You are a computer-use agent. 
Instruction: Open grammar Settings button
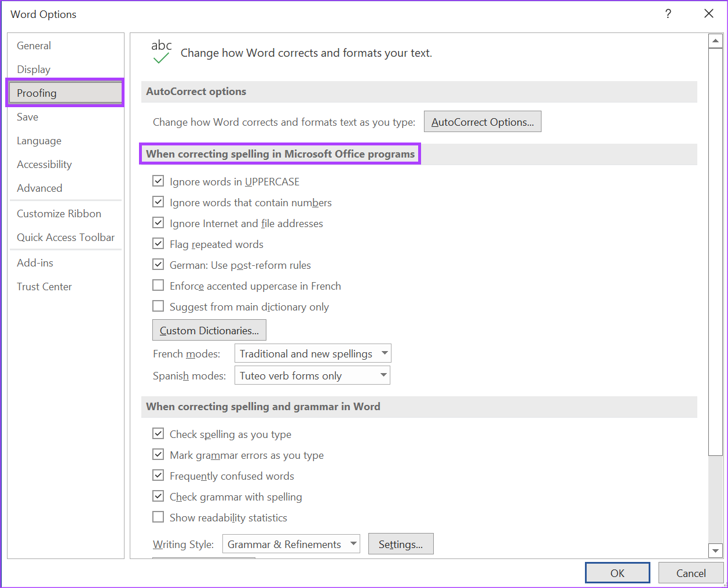click(401, 544)
